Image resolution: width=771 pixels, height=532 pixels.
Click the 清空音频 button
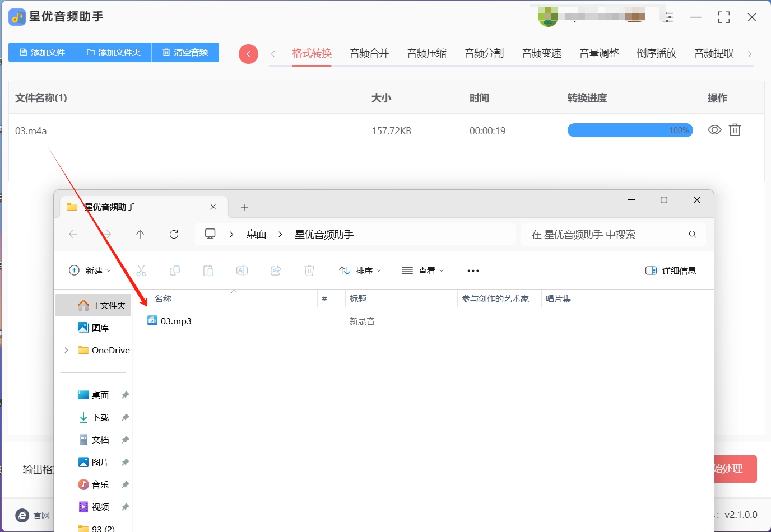pos(185,52)
